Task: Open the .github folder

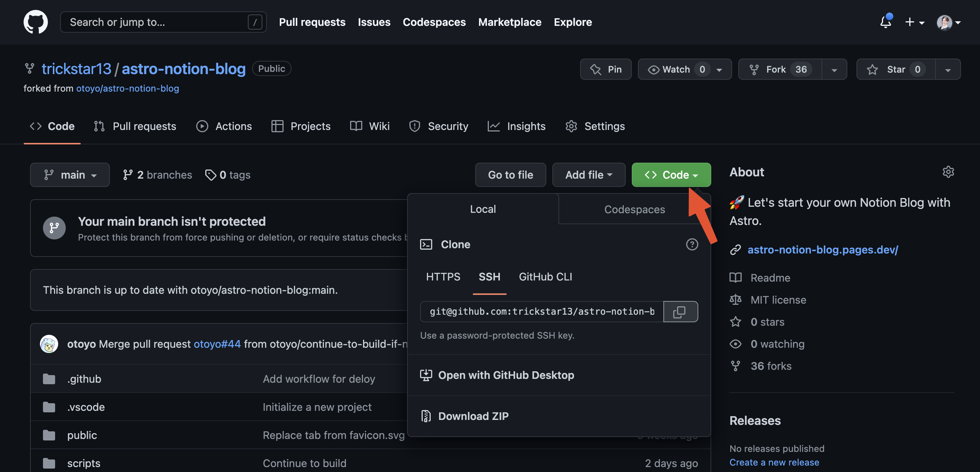Action: [84, 379]
